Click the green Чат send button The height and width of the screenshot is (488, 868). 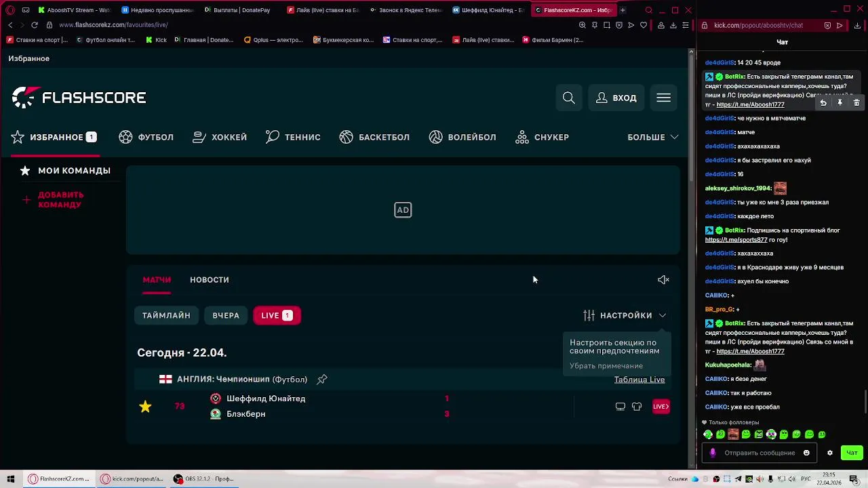852,453
